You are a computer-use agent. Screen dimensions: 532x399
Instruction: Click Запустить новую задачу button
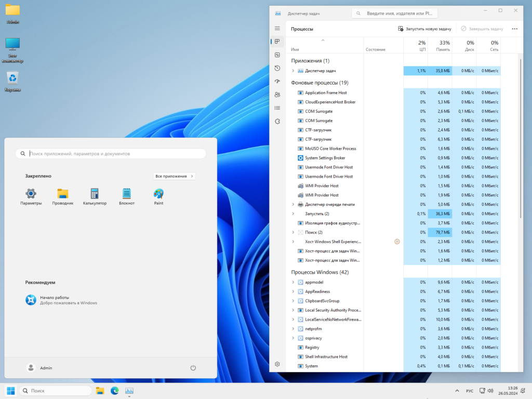[x=424, y=29]
